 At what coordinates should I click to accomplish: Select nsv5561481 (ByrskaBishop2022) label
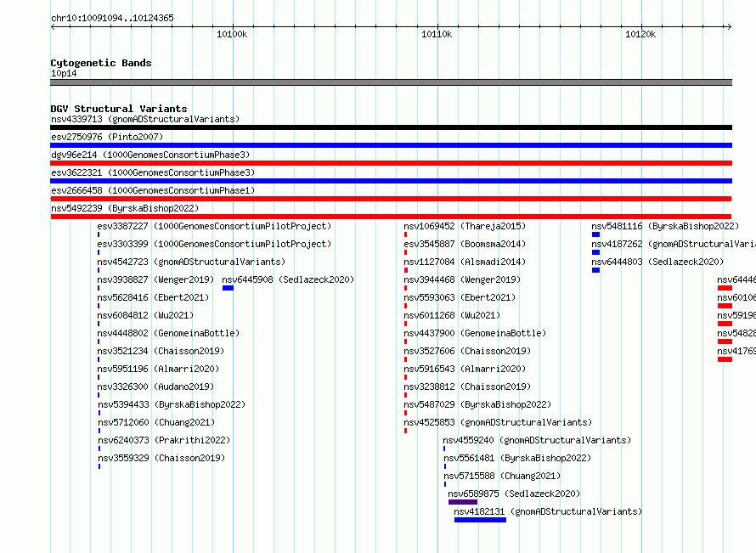coord(517,458)
